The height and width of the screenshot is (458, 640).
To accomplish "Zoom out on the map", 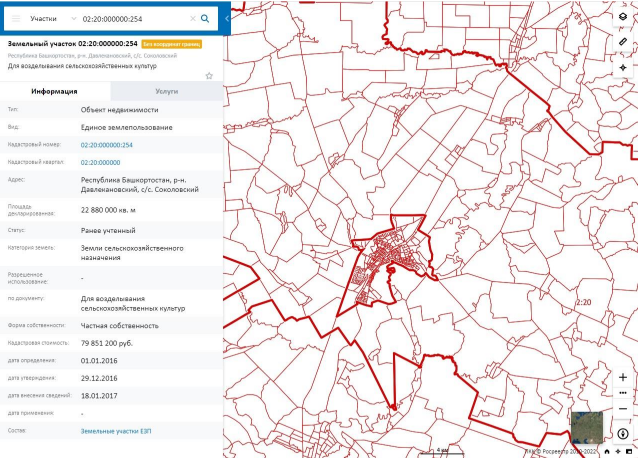I will (x=623, y=409).
